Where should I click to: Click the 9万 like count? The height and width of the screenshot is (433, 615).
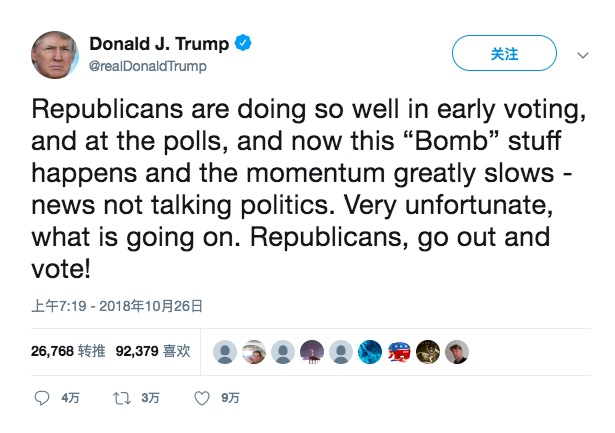pos(230,398)
